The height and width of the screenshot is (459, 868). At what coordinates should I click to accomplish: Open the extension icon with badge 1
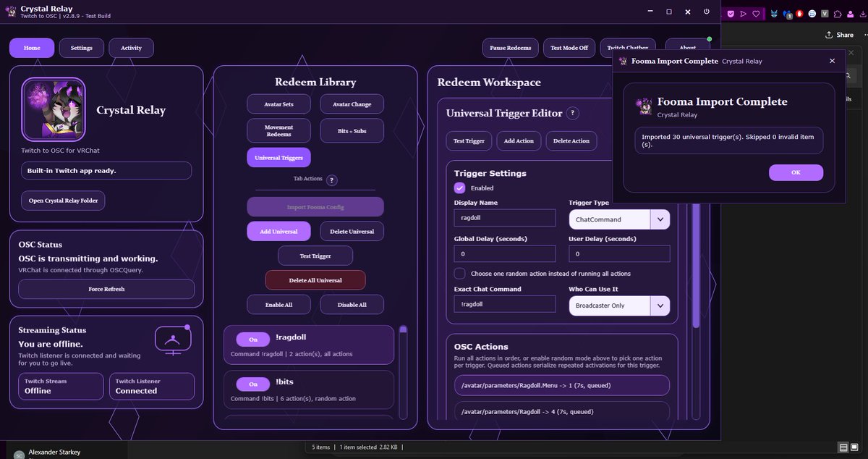[x=788, y=14]
